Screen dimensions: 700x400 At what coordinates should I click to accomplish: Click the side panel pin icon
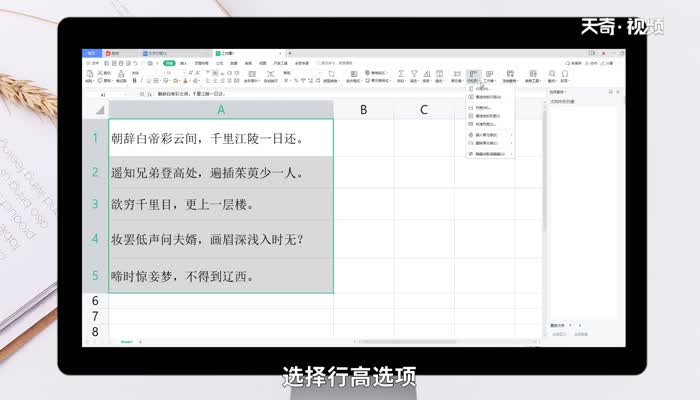pos(611,92)
